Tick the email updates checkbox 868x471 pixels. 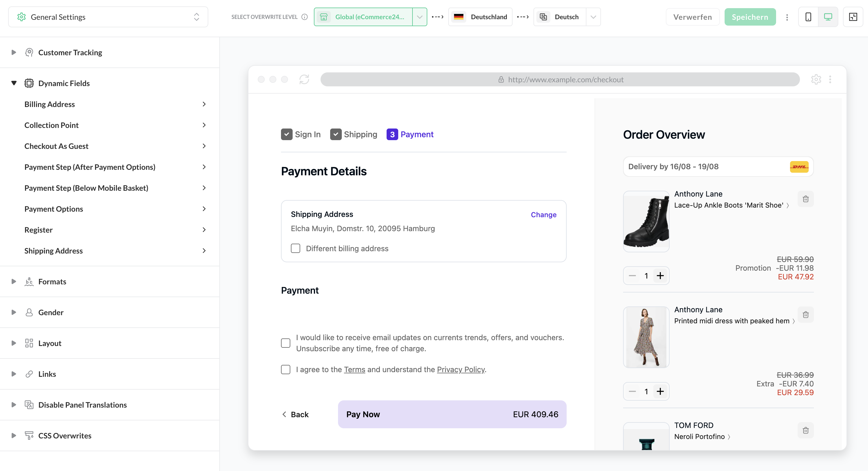[x=286, y=343]
